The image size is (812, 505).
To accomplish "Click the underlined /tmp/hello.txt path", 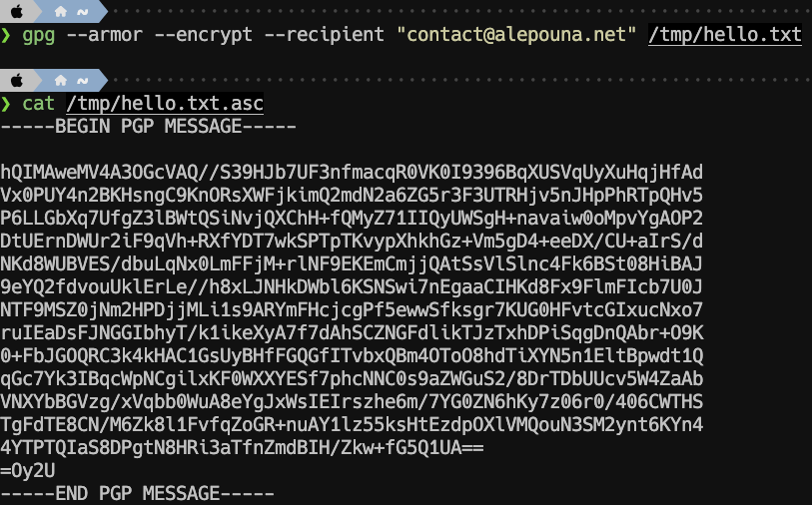I will 724,35.
